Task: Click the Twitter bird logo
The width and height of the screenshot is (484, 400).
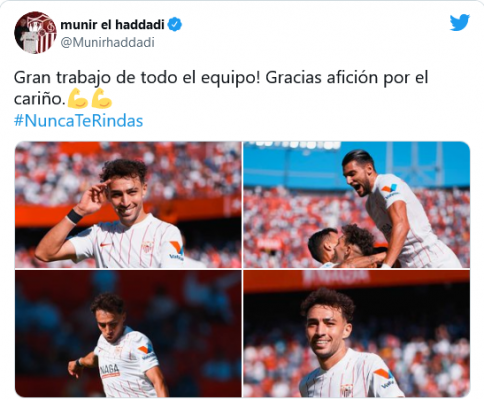Action: click(460, 23)
